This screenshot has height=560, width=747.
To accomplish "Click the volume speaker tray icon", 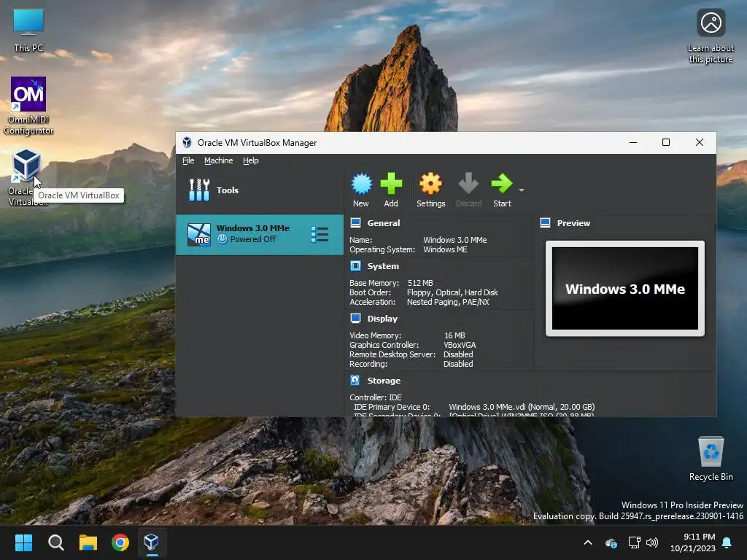I will [x=651, y=542].
